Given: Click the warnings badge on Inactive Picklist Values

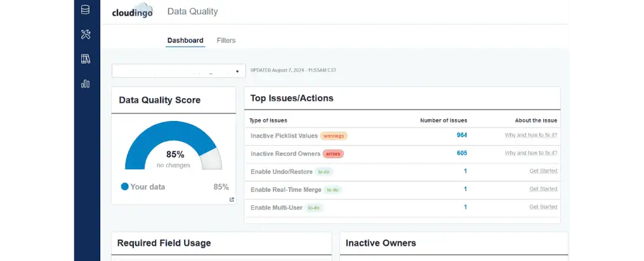Looking at the screenshot, I should [x=334, y=136].
